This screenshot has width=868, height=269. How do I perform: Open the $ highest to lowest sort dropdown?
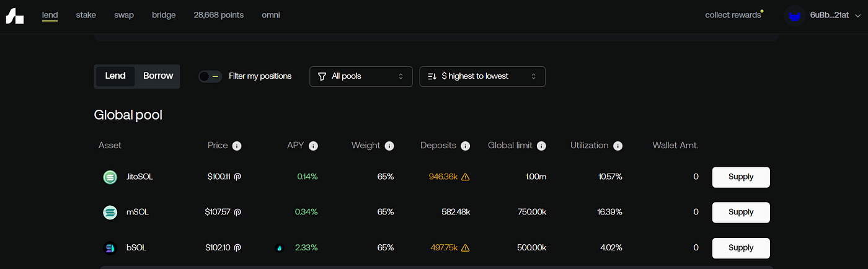pyautogui.click(x=482, y=76)
